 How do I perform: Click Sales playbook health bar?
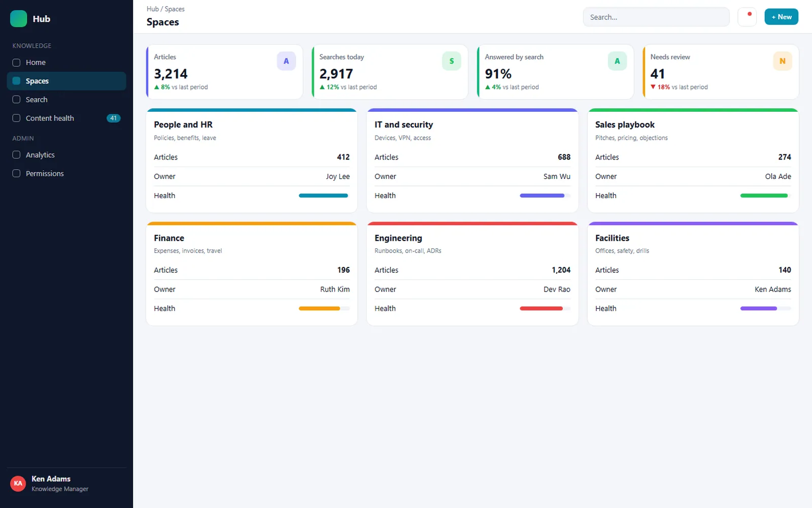(x=766, y=196)
